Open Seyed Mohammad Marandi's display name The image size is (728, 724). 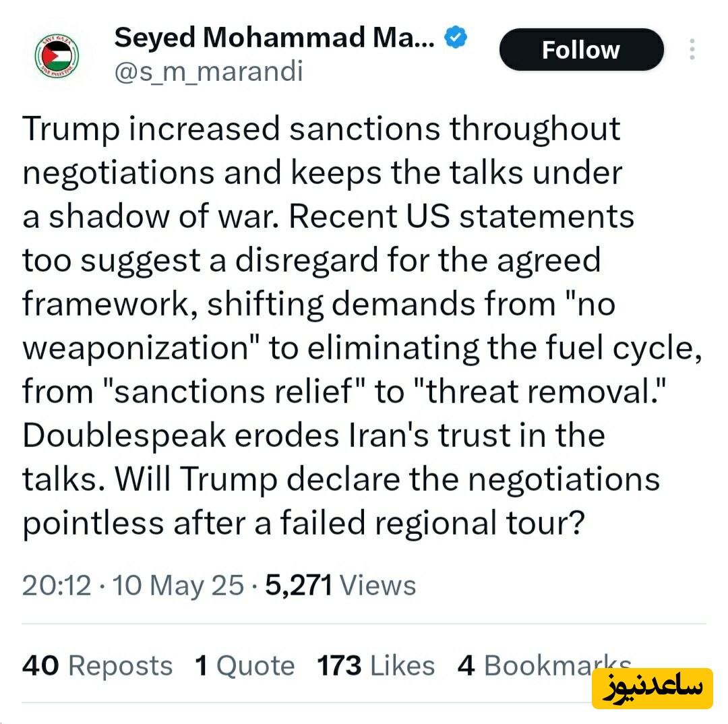(x=275, y=38)
